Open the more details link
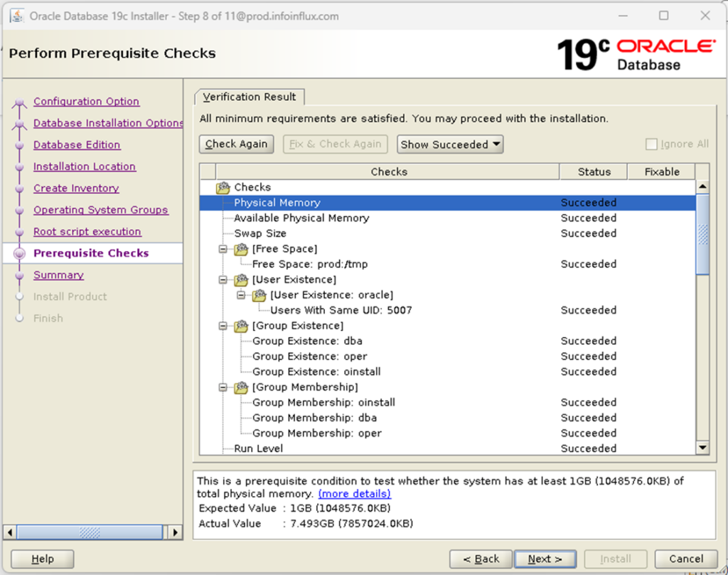This screenshot has height=575, width=728. (354, 494)
